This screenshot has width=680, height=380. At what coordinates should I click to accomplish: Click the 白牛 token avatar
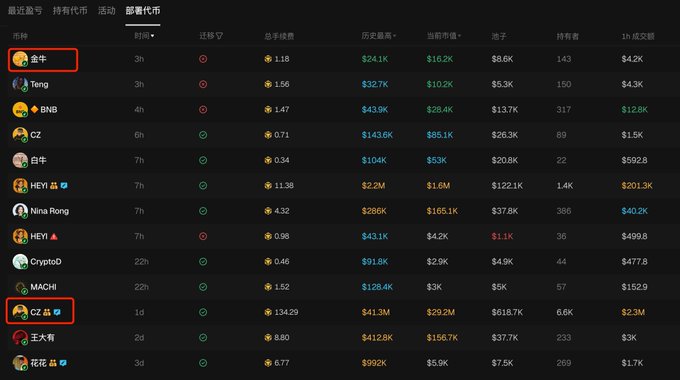pos(20,161)
